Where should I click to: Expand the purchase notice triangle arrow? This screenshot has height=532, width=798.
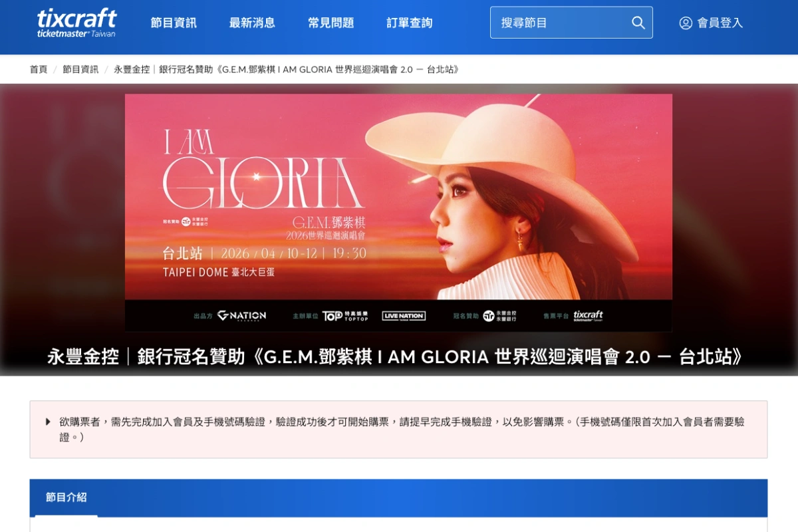point(49,422)
